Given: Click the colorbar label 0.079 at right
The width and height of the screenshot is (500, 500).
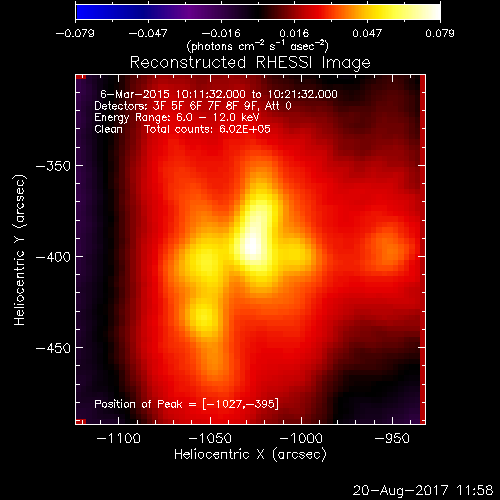Looking at the screenshot, I should tap(440, 33).
